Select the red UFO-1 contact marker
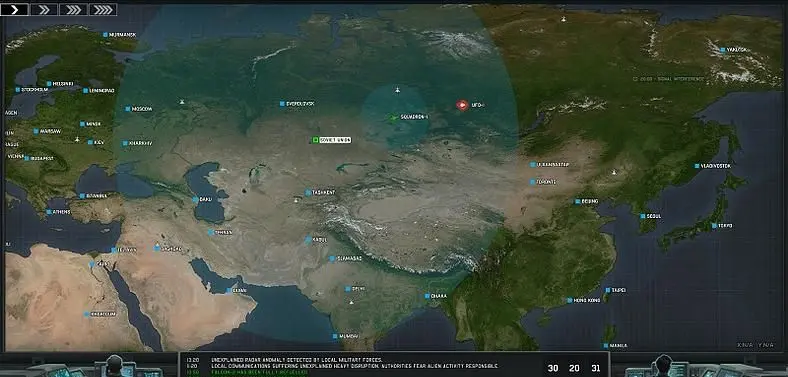 pos(462,105)
